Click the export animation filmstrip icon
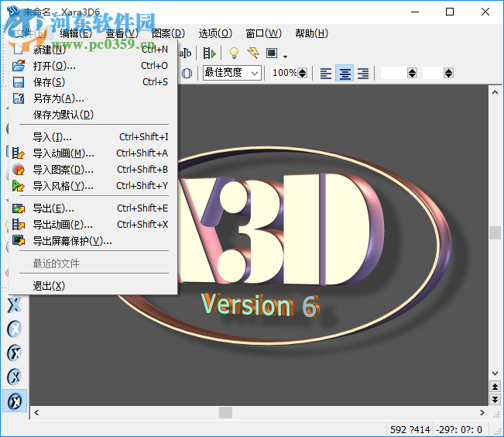 19,224
